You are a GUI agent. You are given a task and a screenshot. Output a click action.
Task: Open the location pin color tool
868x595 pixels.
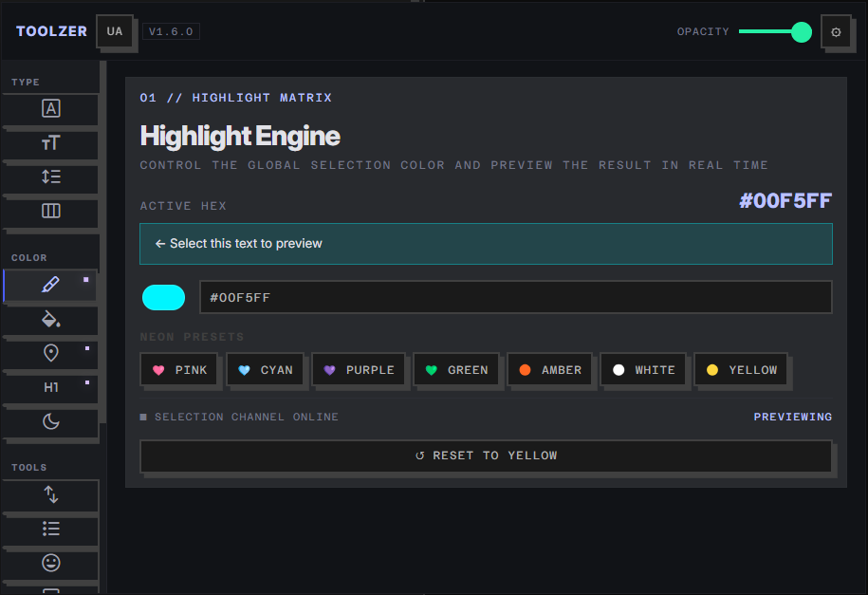coord(50,353)
